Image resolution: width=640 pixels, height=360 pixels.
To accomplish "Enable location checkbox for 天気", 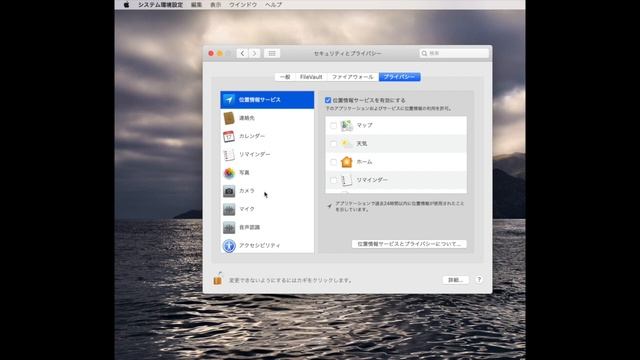I will tap(333, 144).
